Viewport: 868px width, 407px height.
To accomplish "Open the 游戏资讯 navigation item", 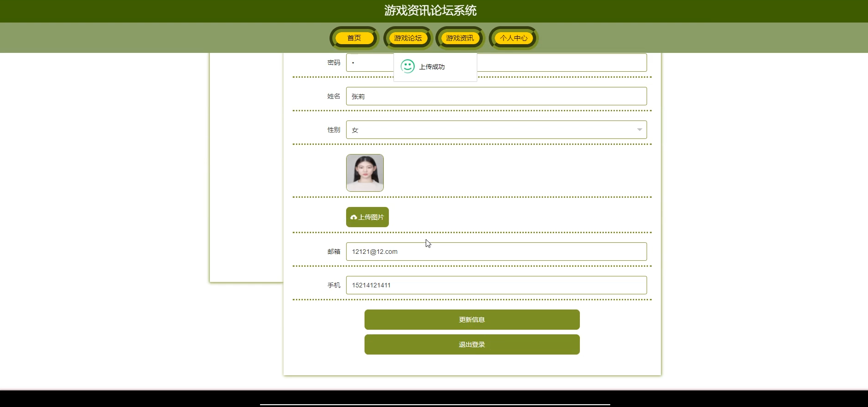I will click(x=460, y=38).
